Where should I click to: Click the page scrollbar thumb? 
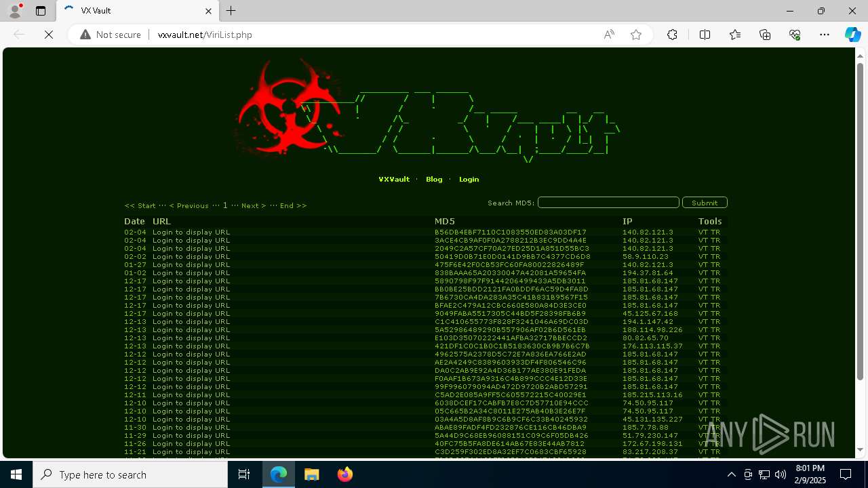[x=860, y=221]
